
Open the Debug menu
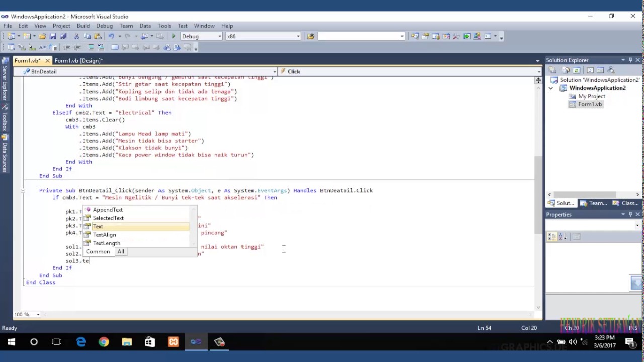tap(104, 26)
